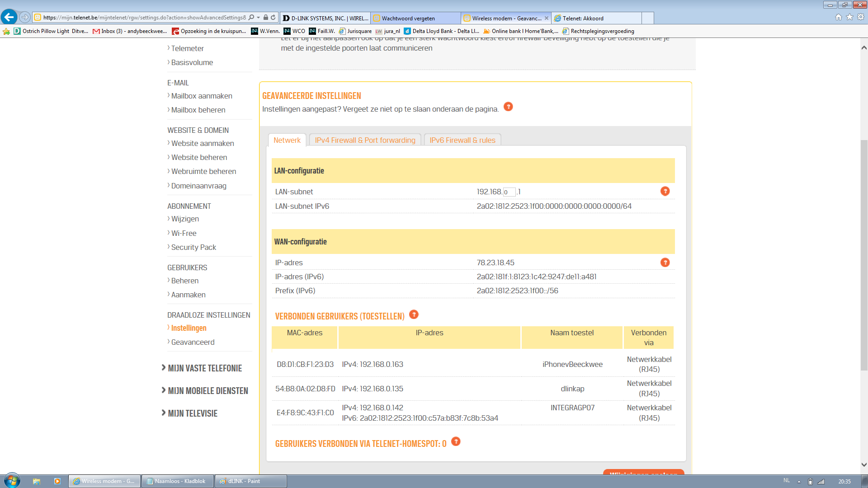This screenshot has width=868, height=488.
Task: Click the network signal tray icon
Action: pyautogui.click(x=821, y=481)
